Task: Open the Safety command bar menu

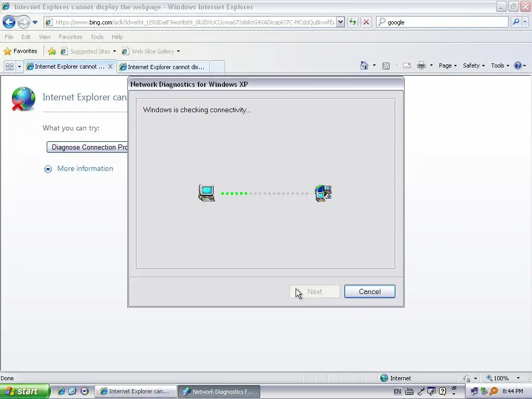Action: 474,65
